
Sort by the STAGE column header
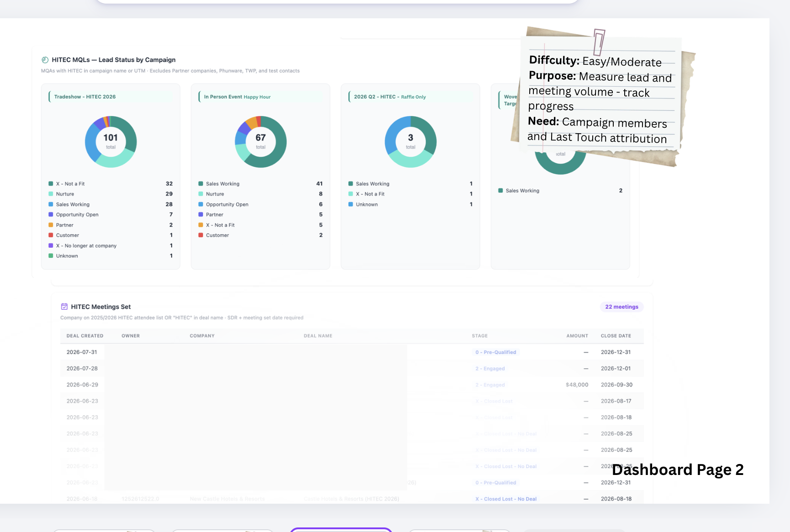[479, 336]
